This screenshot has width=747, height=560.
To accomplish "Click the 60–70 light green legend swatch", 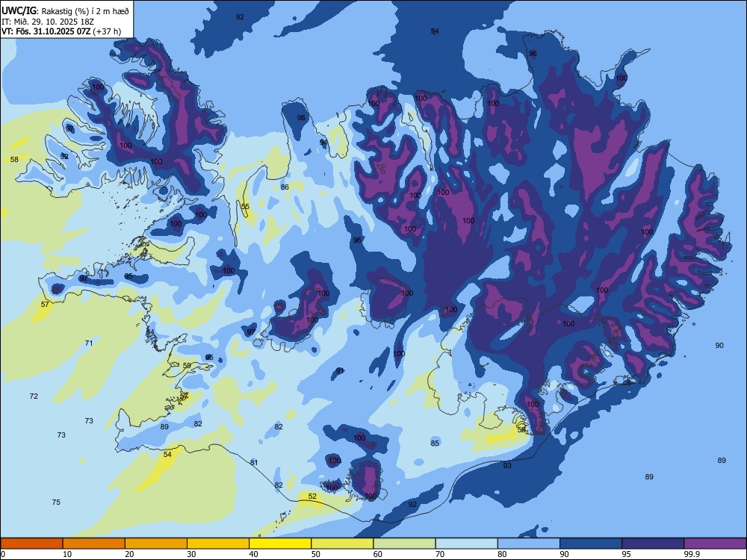I will pyautogui.click(x=404, y=544).
